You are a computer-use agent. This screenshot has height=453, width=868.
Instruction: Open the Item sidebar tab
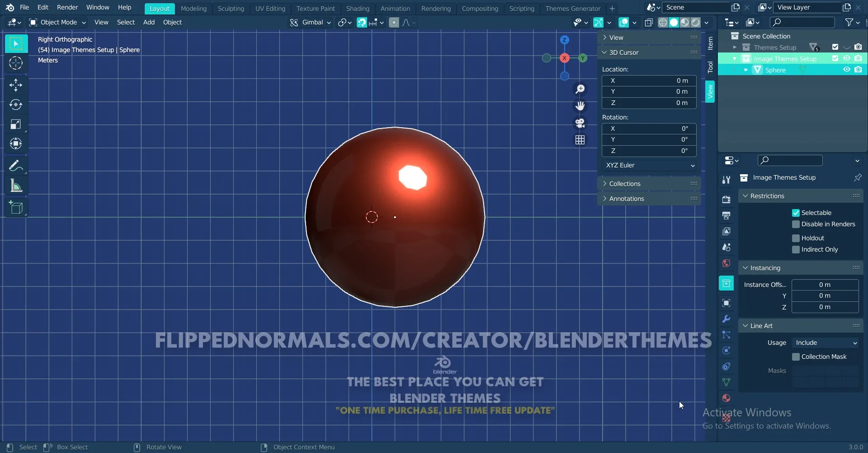coord(710,43)
